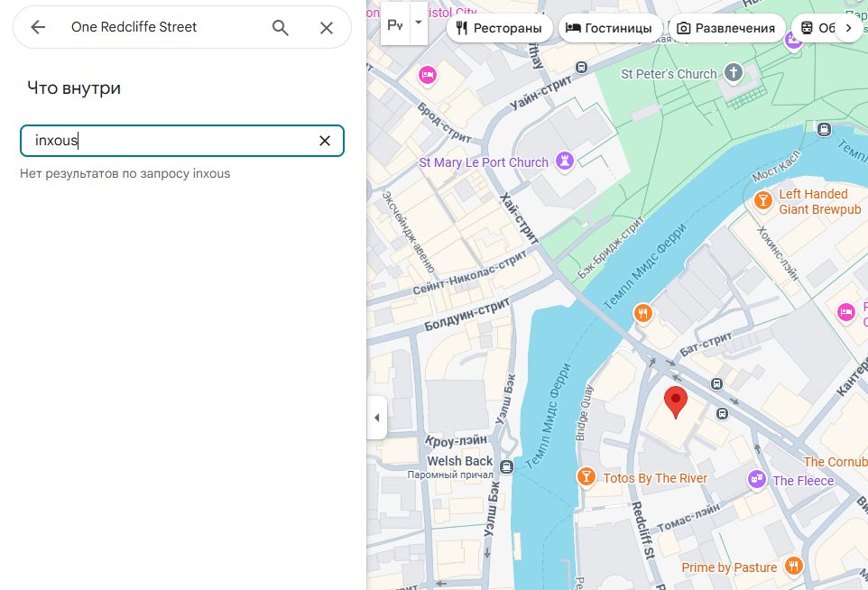Clear the 'inxous' search text

coord(325,141)
